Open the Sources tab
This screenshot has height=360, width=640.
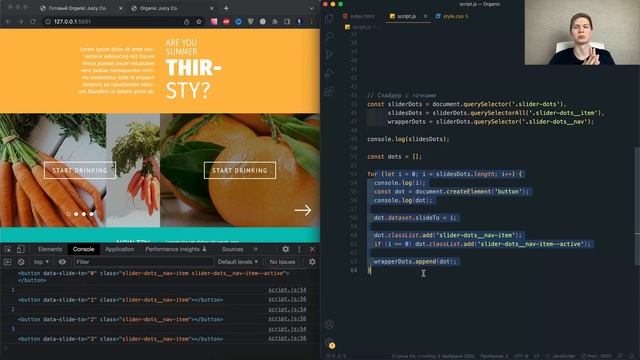click(232, 249)
